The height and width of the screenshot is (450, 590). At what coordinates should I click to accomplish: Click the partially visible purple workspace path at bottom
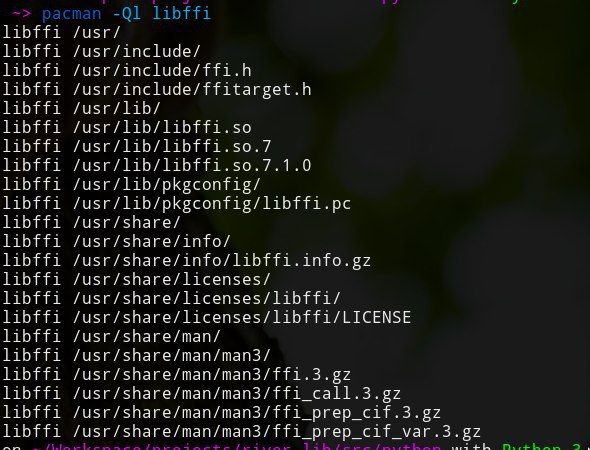tap(237, 447)
